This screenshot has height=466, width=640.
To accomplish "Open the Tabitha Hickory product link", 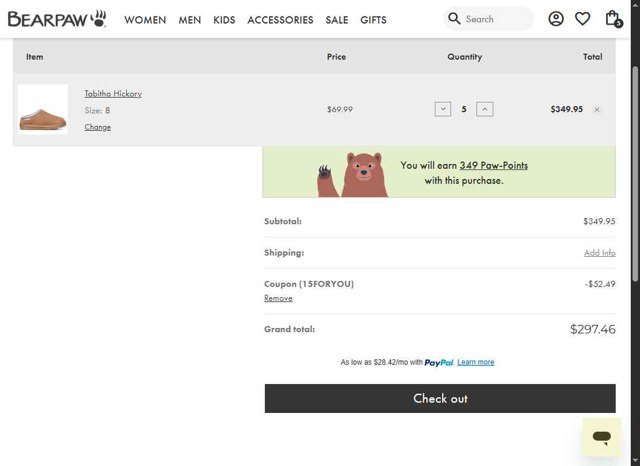I will coord(113,93).
